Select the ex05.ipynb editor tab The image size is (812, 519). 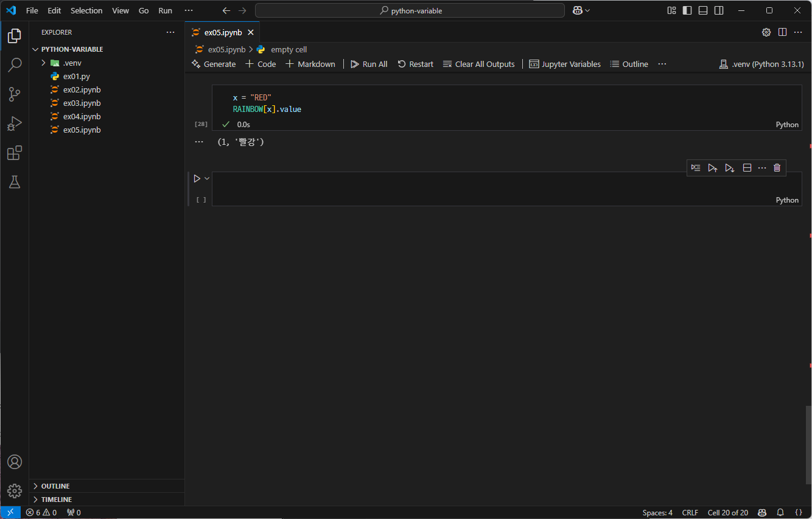click(x=222, y=32)
